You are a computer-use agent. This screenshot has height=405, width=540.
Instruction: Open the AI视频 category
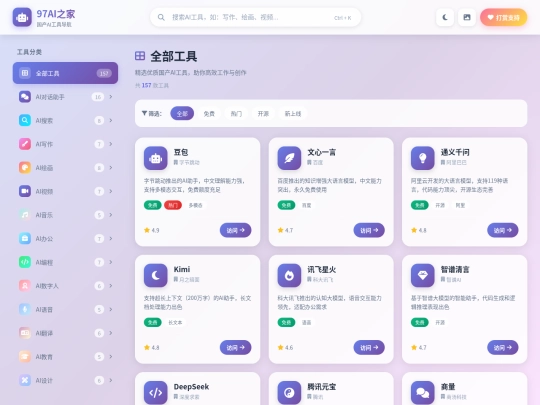pyautogui.click(x=65, y=191)
